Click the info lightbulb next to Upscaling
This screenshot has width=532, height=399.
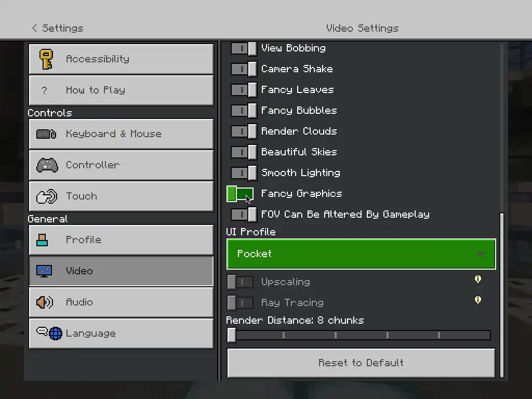[478, 279]
